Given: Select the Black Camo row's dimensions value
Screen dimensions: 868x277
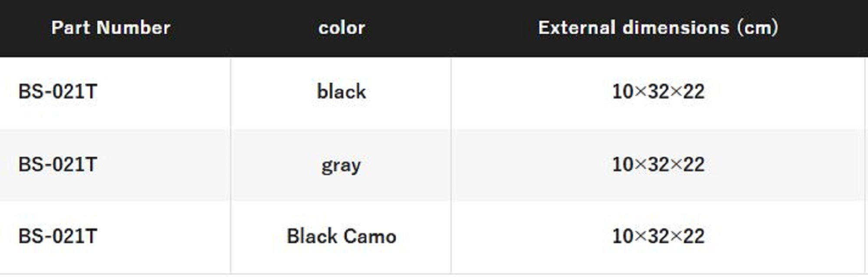Looking at the screenshot, I should 658,236.
